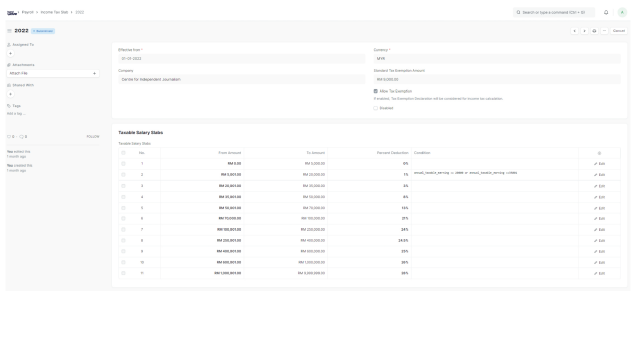The image size is (636, 360).
Task: Click the Company field
Action: point(242,79)
